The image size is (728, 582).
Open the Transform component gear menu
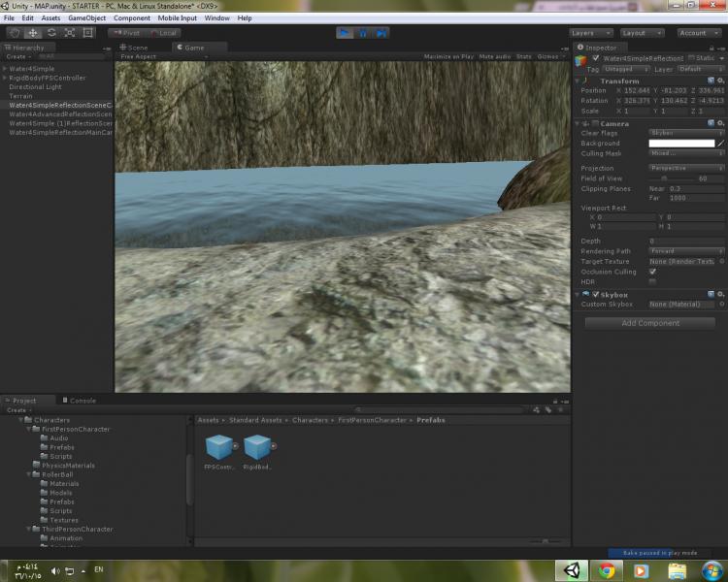721,81
